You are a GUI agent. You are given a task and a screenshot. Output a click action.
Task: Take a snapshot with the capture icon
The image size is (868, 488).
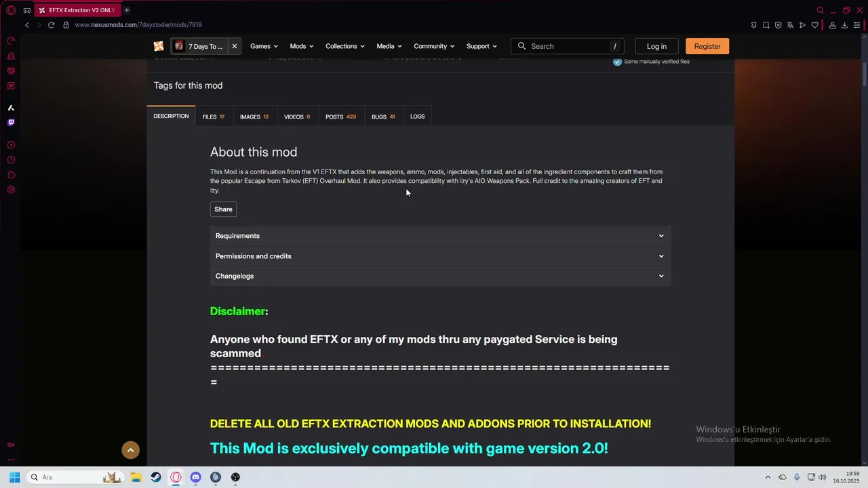click(x=766, y=25)
